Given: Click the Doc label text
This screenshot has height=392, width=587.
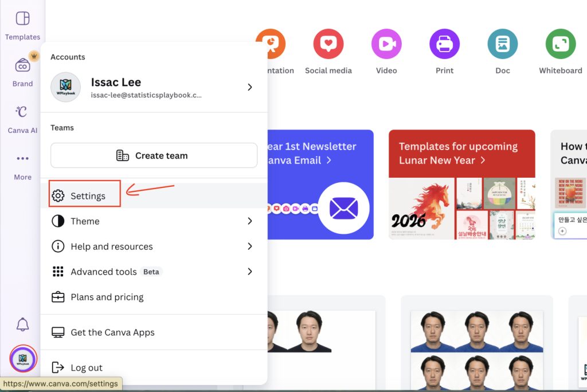Looking at the screenshot, I should [502, 70].
